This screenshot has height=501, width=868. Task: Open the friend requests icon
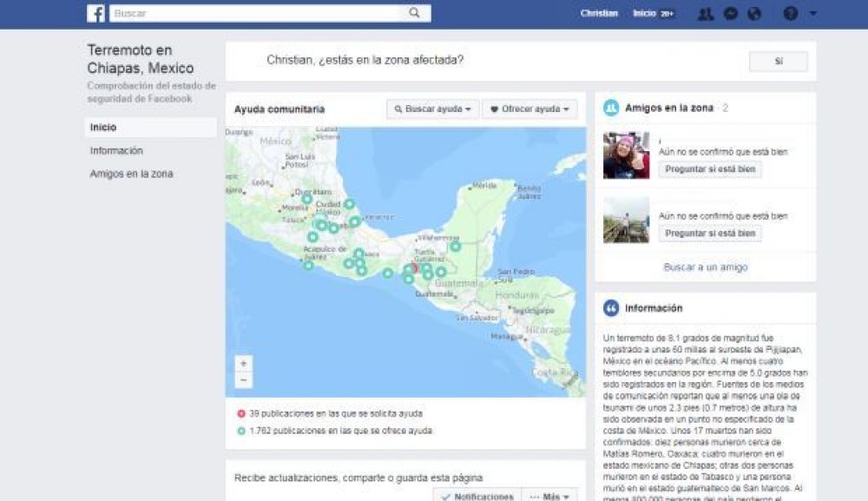pyautogui.click(x=705, y=14)
